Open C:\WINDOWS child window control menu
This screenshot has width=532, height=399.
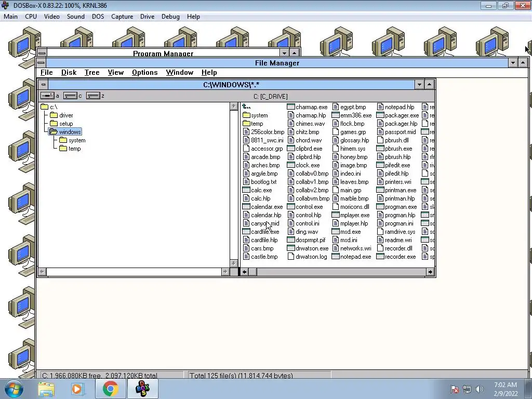pyautogui.click(x=44, y=85)
